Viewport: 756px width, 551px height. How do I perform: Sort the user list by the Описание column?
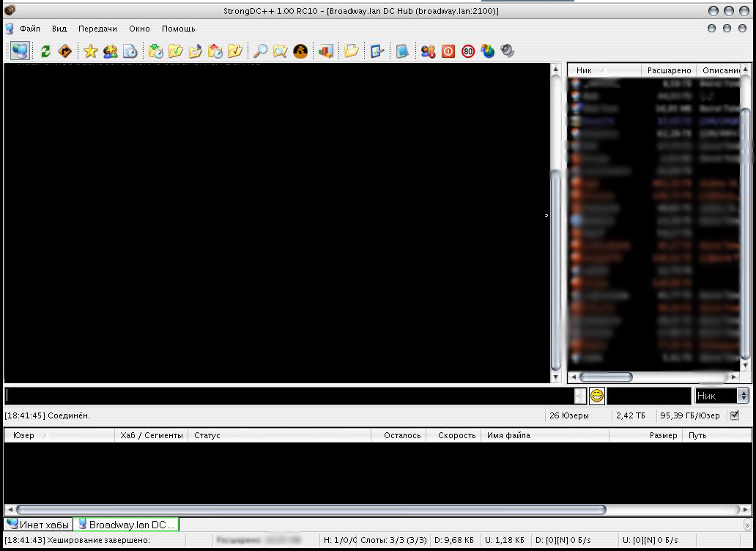(x=719, y=70)
